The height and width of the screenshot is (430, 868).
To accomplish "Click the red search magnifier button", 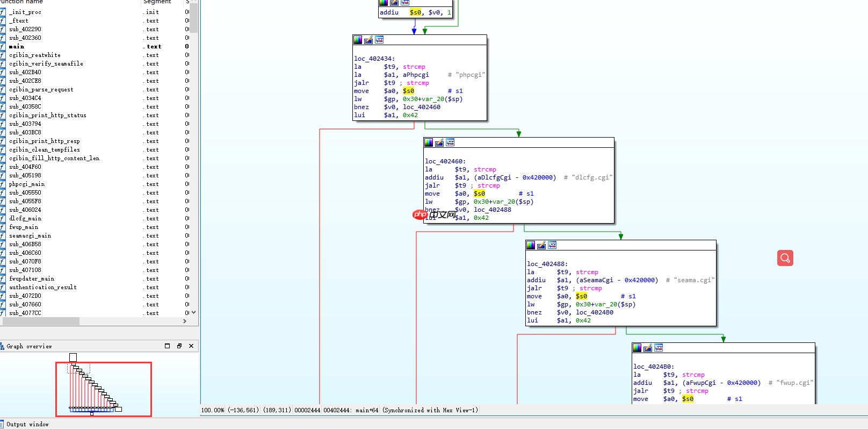I will click(785, 258).
